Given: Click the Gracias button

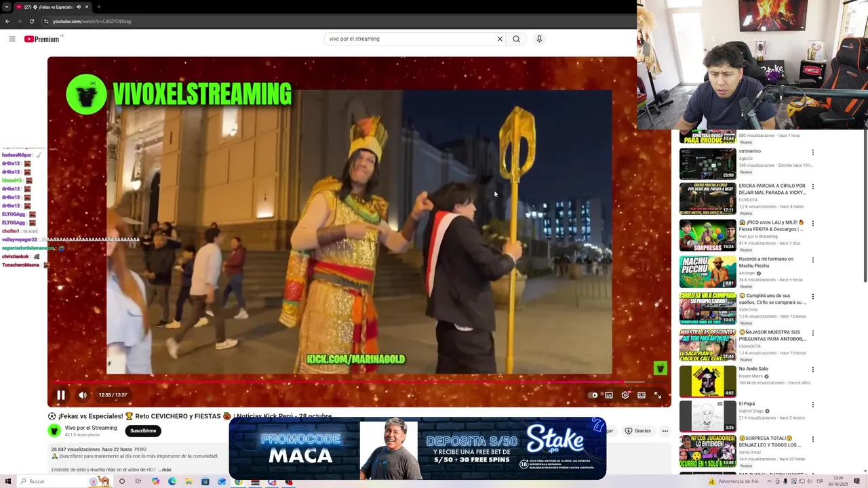Looking at the screenshot, I should 638,431.
